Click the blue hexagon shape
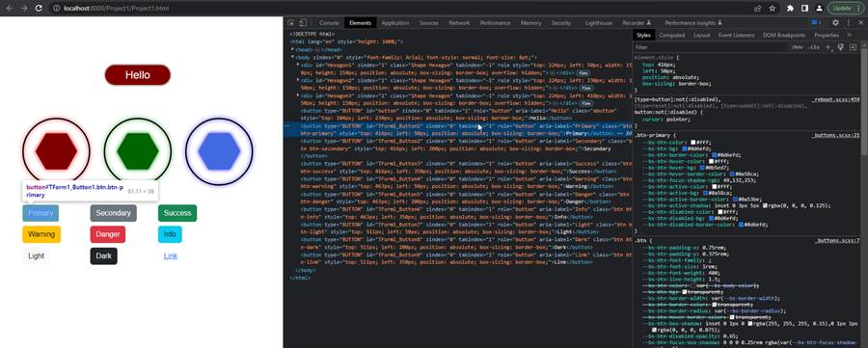868x348 pixels. tap(219, 151)
